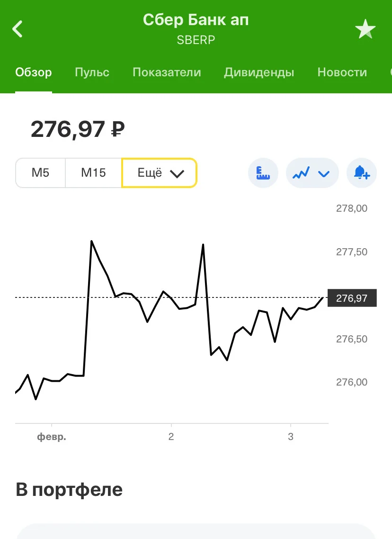Select the M15 timeframe
Image resolution: width=392 pixels, height=539 pixels.
[x=93, y=173]
